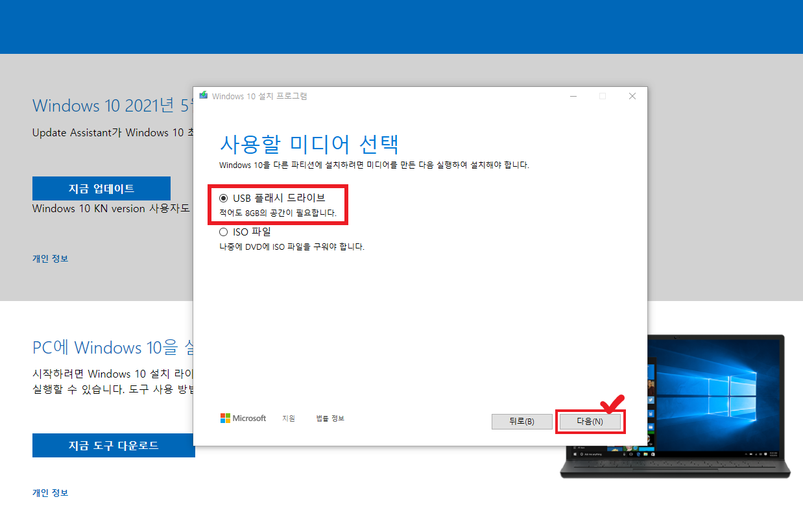This screenshot has height=532, width=803.
Task: Click the setup program title bar icon
Action: (x=203, y=96)
